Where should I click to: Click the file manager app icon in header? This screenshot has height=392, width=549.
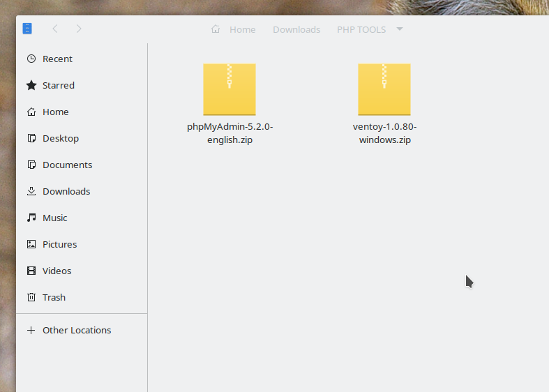point(27,29)
